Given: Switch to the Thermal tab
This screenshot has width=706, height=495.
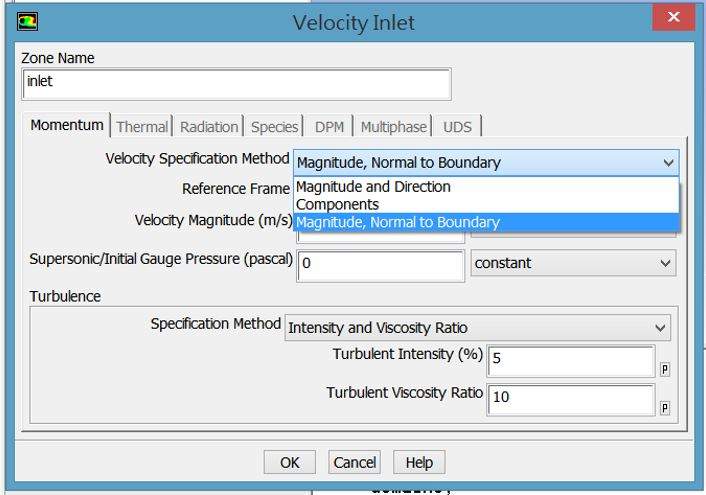Looking at the screenshot, I should [142, 127].
